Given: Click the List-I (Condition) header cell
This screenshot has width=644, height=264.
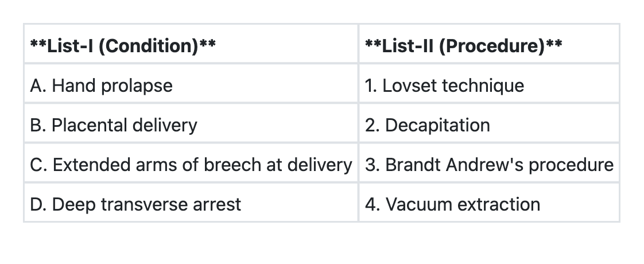Looking at the screenshot, I should pos(123,45).
